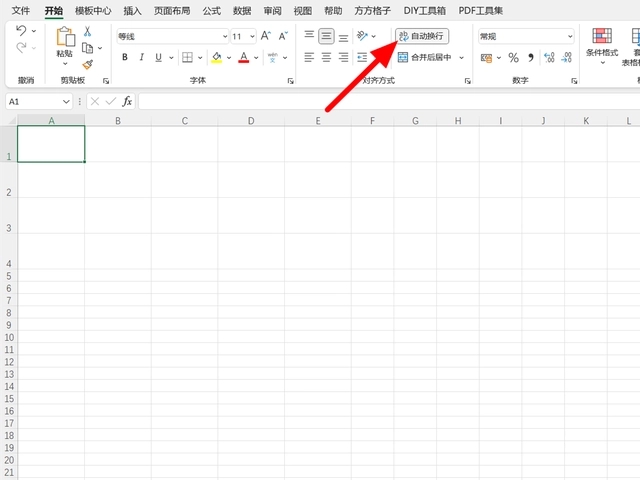The width and height of the screenshot is (640, 480).
Task: Apply percent style format
Action: click(x=513, y=58)
